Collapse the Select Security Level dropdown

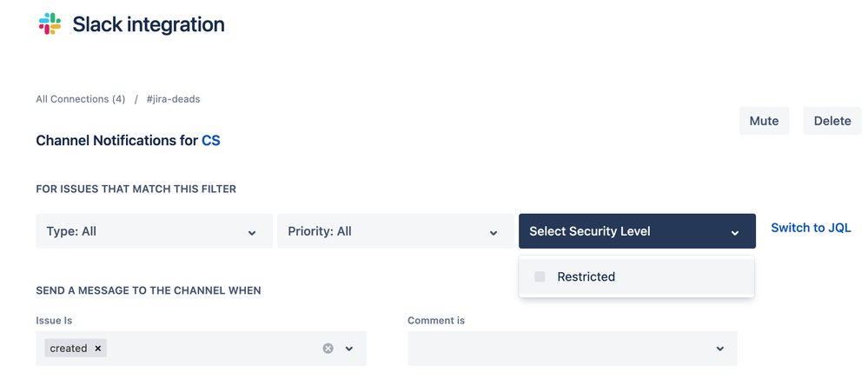637,231
